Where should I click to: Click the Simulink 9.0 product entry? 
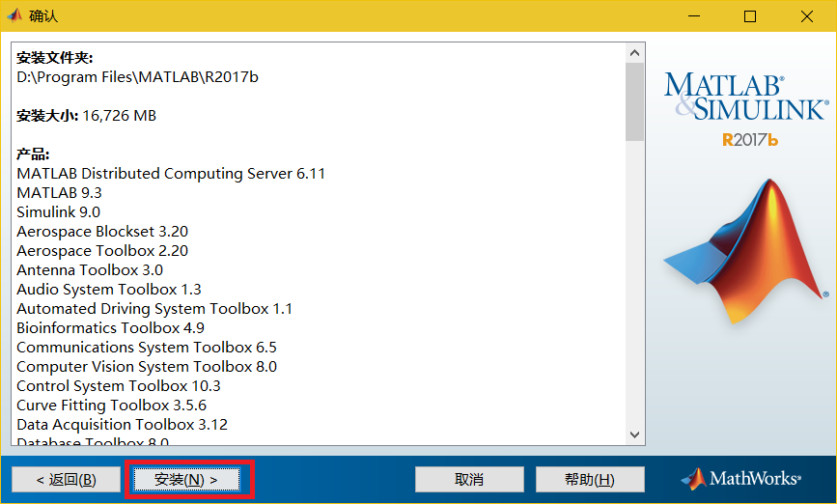point(58,212)
